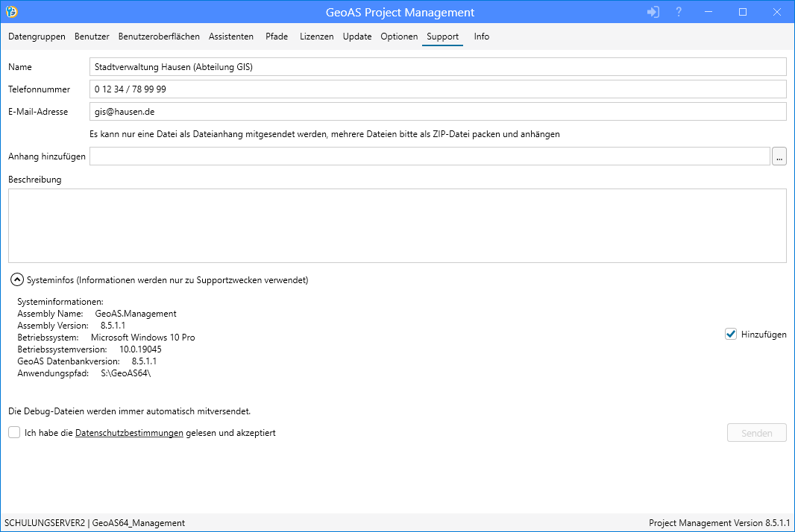Click inside the Beschreibung text area

pos(397,225)
